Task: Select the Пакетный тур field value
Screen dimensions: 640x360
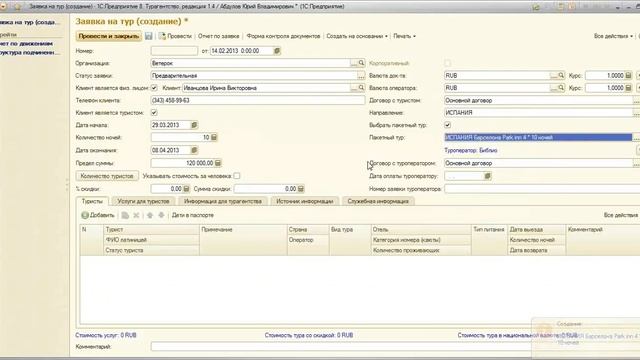Action: (538, 138)
